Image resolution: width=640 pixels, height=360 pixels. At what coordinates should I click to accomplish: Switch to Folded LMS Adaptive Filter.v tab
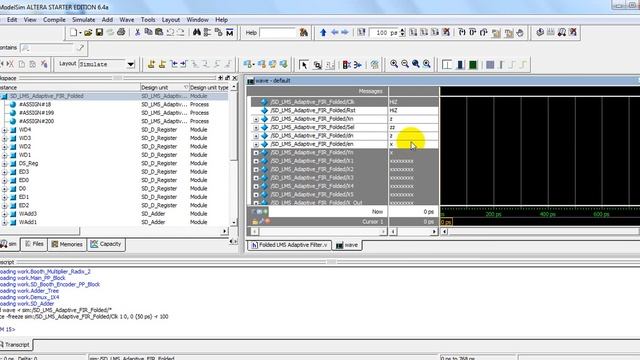tap(289, 245)
